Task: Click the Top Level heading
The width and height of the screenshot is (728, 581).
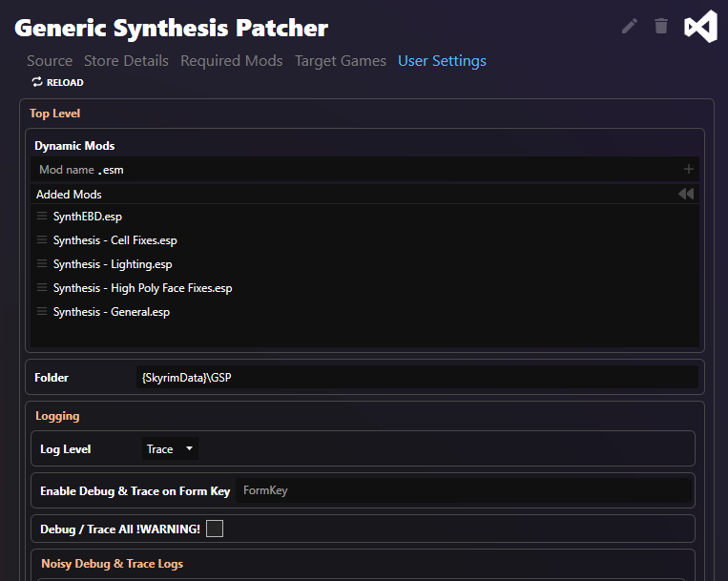Action: click(54, 114)
